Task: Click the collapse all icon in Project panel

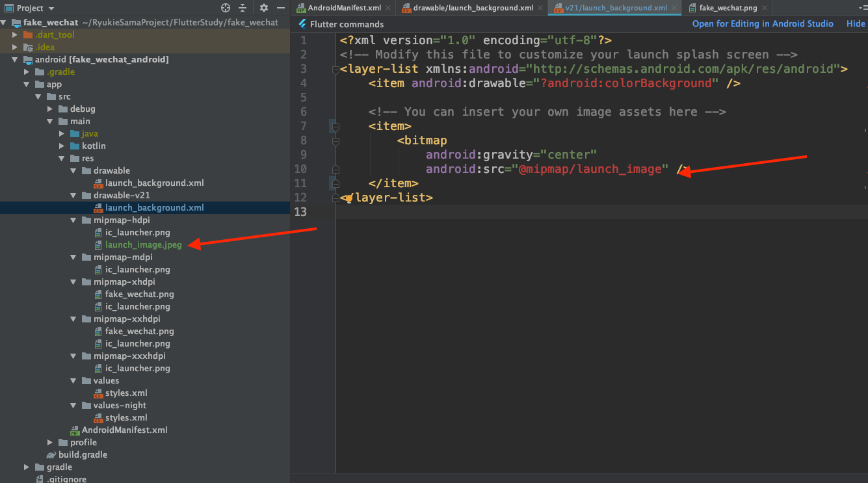Action: point(243,8)
